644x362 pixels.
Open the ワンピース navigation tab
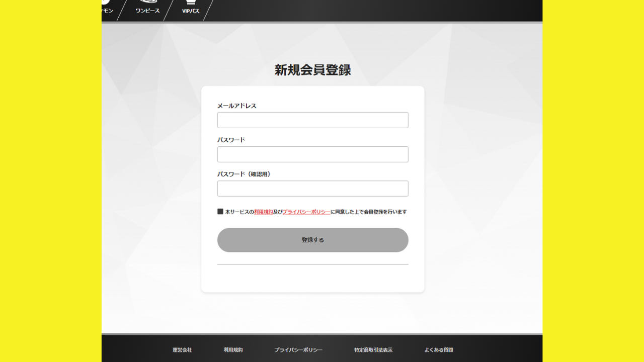(147, 11)
